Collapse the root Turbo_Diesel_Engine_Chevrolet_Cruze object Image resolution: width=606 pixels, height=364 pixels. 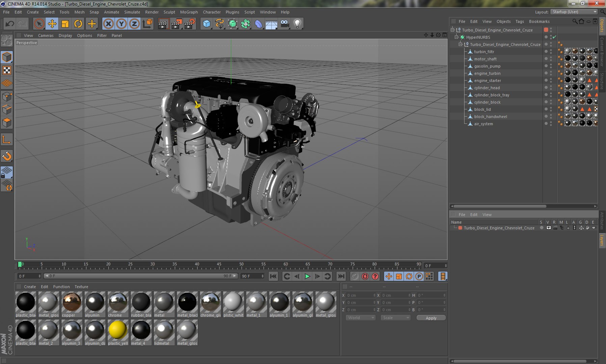coord(453,30)
